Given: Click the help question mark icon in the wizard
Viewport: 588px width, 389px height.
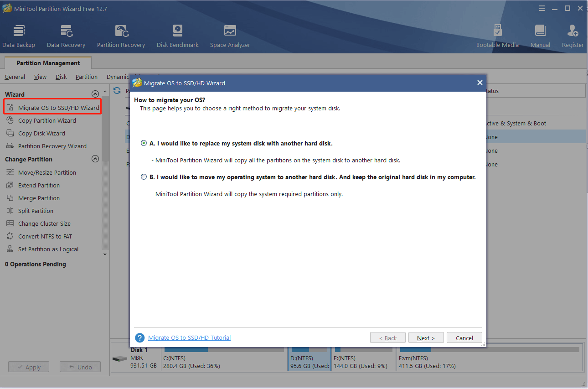Looking at the screenshot, I should [x=140, y=338].
